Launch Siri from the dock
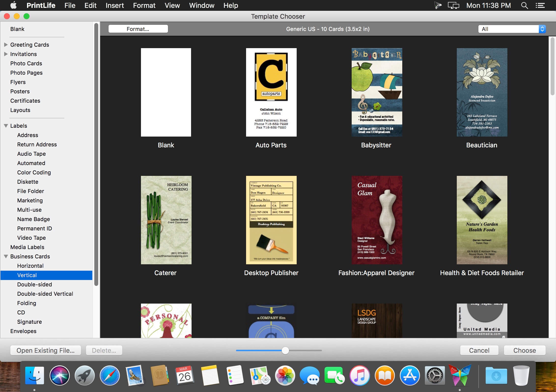 [x=60, y=375]
